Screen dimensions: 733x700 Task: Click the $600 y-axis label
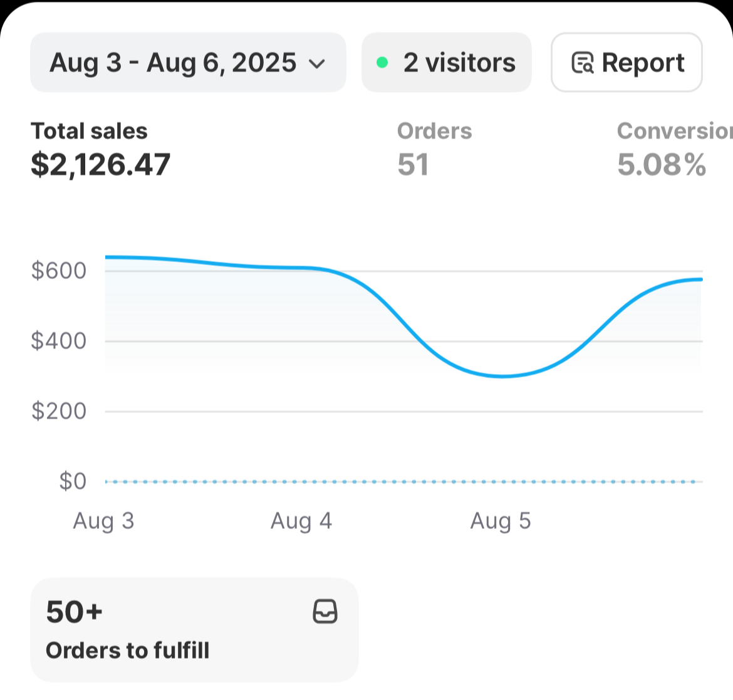point(59,271)
